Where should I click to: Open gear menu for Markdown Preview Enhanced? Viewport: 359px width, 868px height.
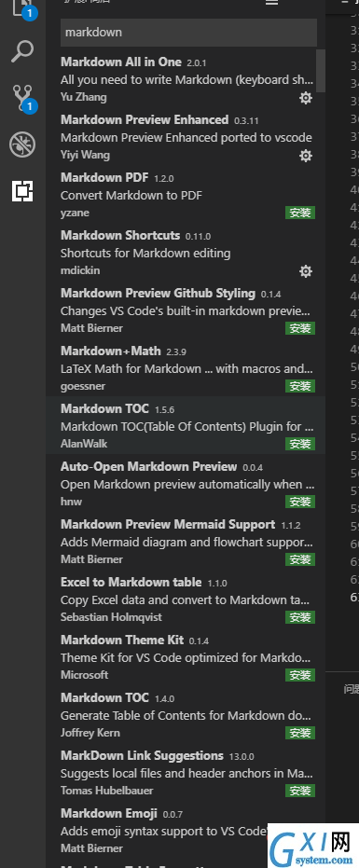click(306, 156)
